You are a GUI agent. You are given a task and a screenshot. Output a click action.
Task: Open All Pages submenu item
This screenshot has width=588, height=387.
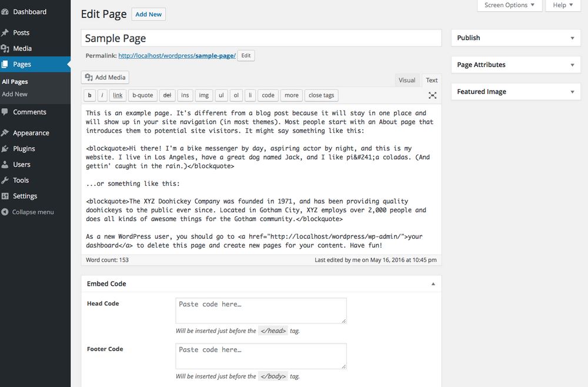(15, 81)
